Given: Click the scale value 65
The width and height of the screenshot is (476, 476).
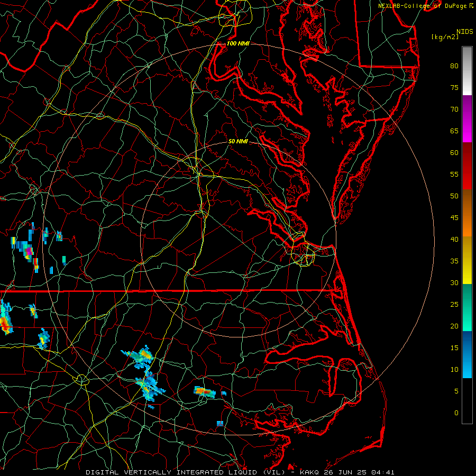Looking at the screenshot, I should click(454, 131).
